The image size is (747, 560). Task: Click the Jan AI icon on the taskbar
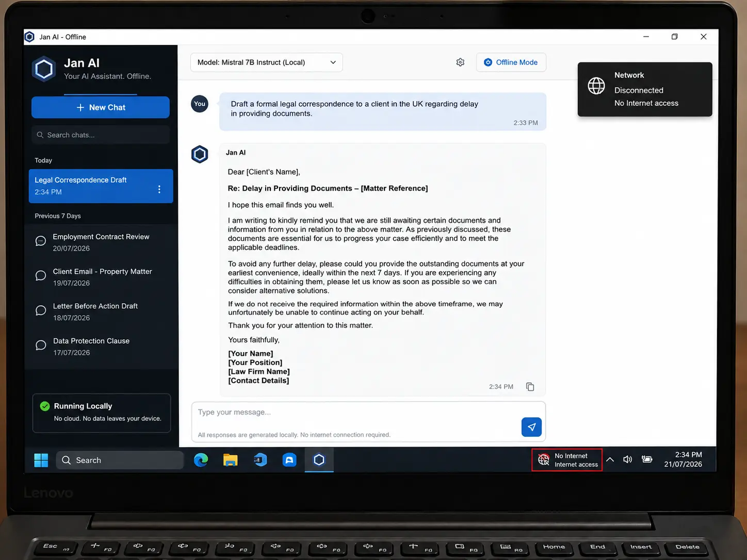click(319, 459)
